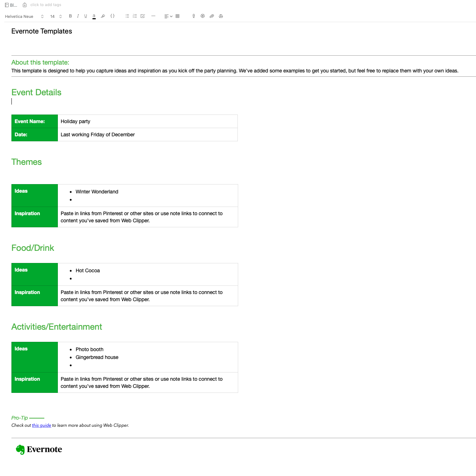Click 'Photo booth' bullet item
This screenshot has height=476, width=476.
pyautogui.click(x=89, y=349)
